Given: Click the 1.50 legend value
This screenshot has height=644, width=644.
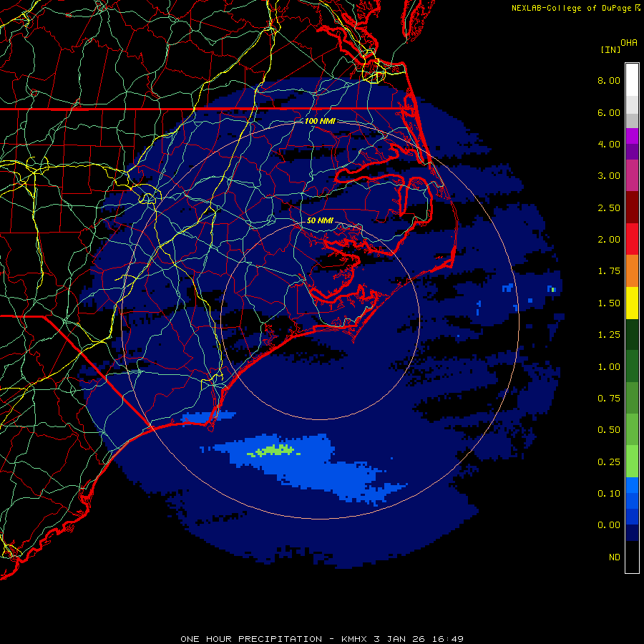Looking at the screenshot, I should click(x=609, y=303).
